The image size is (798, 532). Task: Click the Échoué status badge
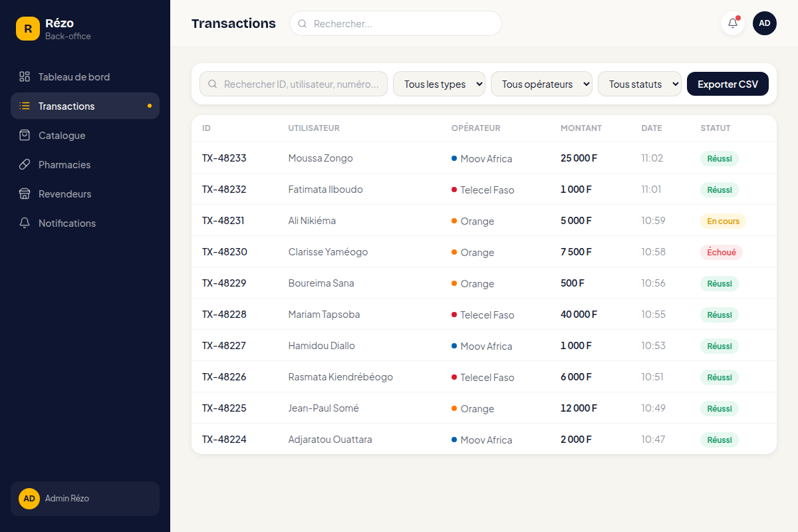722,252
